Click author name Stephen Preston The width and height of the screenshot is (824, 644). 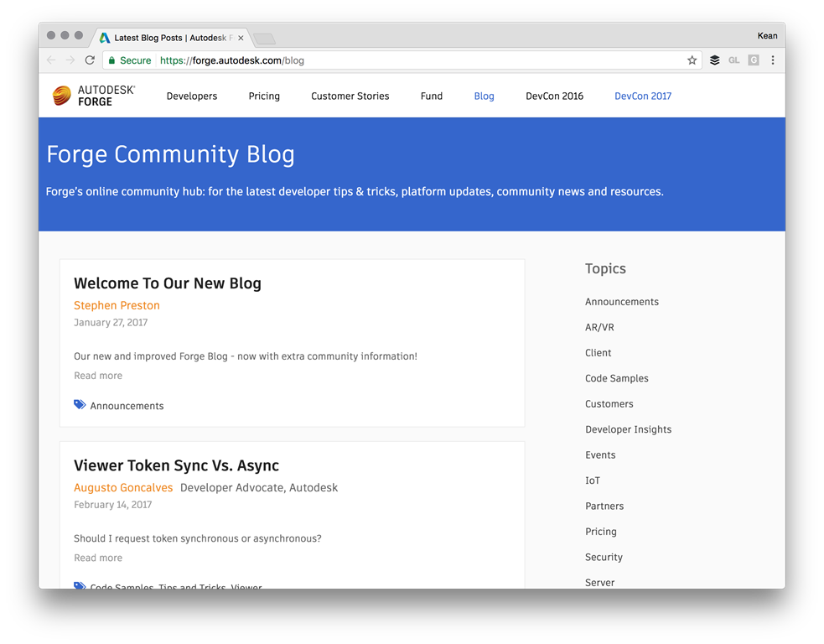[117, 305]
